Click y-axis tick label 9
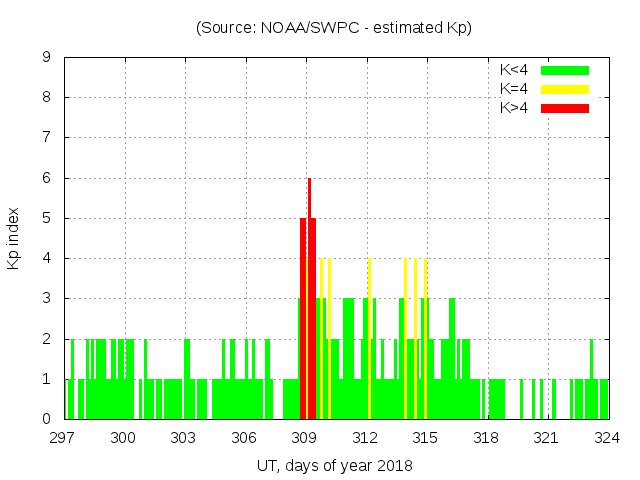The height and width of the screenshot is (480, 640). (47, 58)
